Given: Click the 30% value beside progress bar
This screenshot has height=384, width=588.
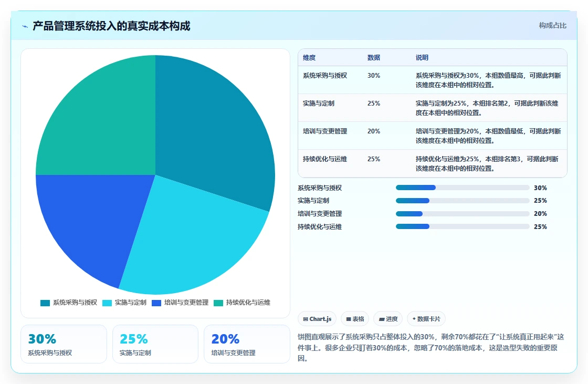Looking at the screenshot, I should (540, 188).
